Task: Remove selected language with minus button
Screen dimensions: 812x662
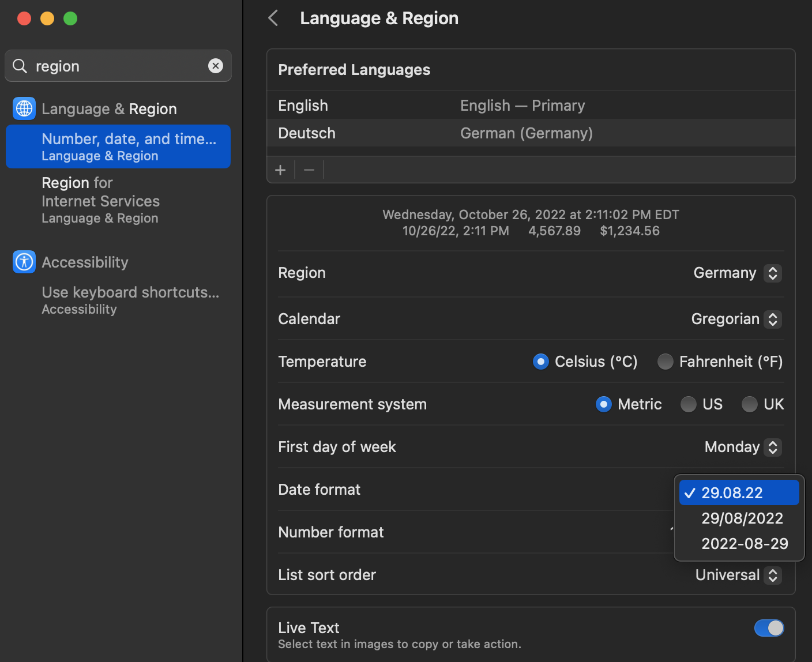Action: (309, 170)
